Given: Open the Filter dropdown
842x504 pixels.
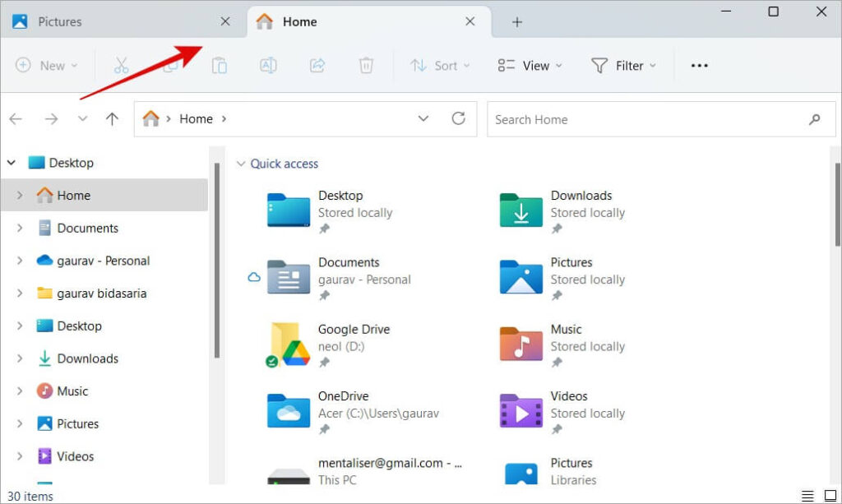Looking at the screenshot, I should pyautogui.click(x=623, y=66).
